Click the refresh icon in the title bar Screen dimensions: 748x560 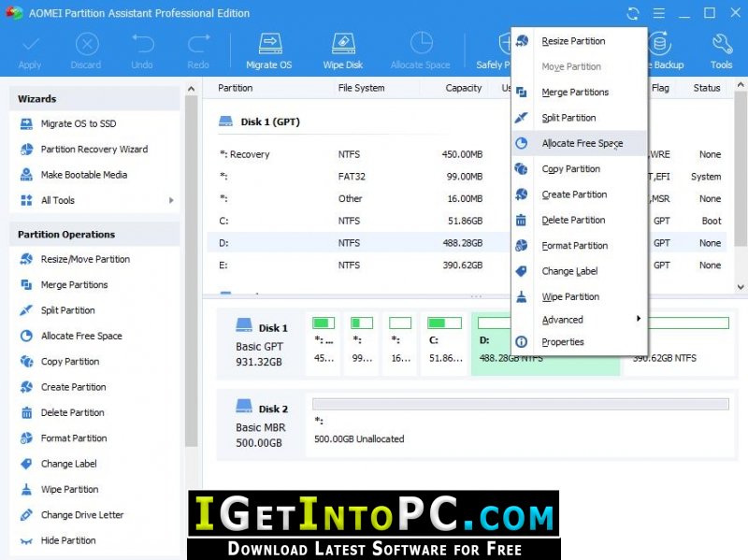pyautogui.click(x=633, y=13)
